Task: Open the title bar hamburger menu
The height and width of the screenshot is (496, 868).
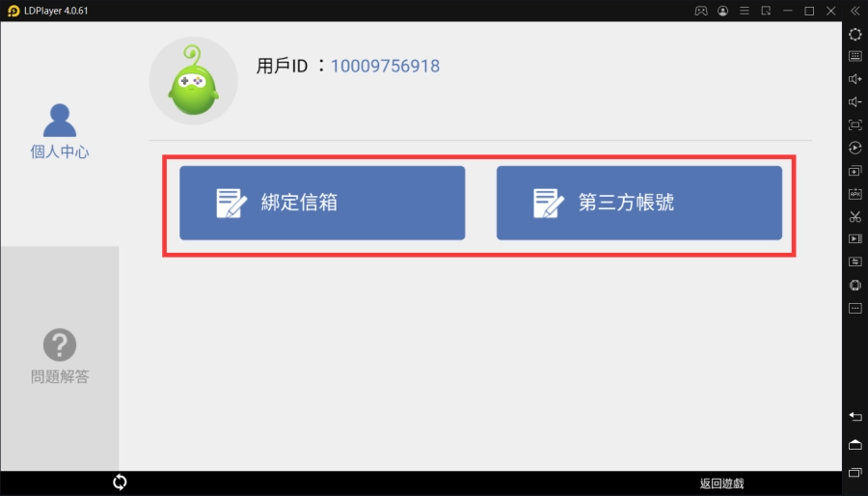Action: [744, 11]
